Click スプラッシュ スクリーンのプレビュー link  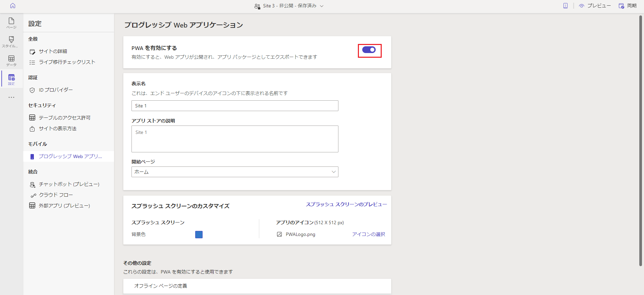[346, 204]
